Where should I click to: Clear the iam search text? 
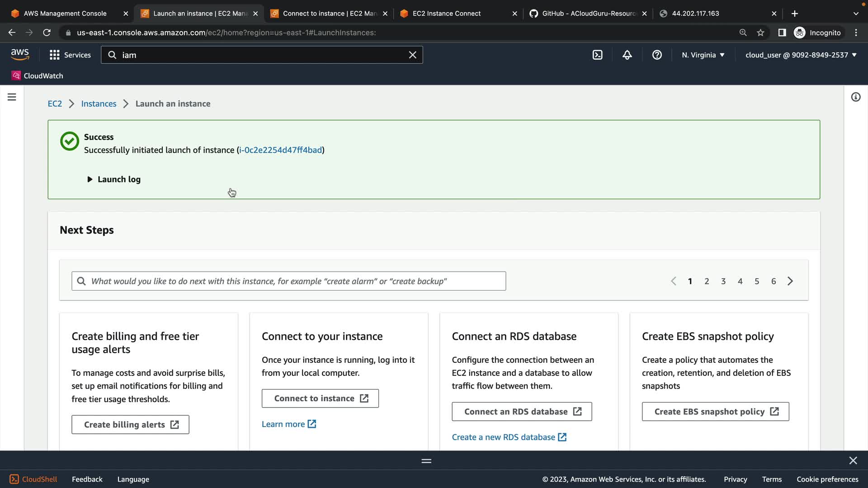click(x=412, y=55)
